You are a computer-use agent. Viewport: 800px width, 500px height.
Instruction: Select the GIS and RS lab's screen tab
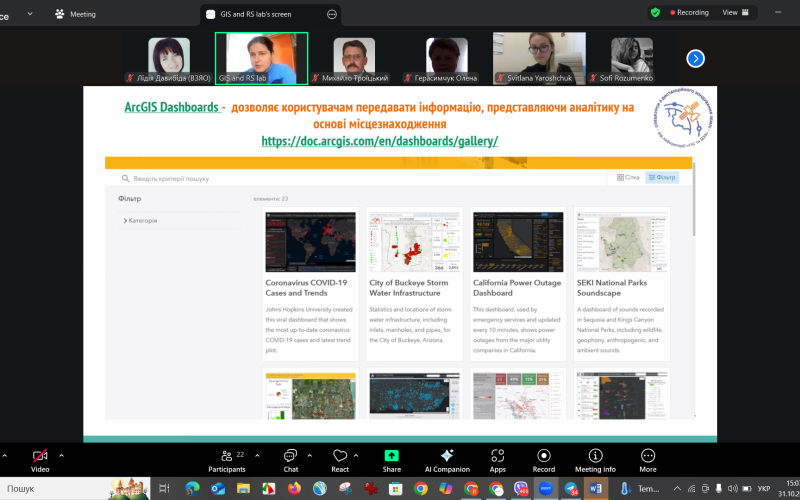pyautogui.click(x=262, y=14)
